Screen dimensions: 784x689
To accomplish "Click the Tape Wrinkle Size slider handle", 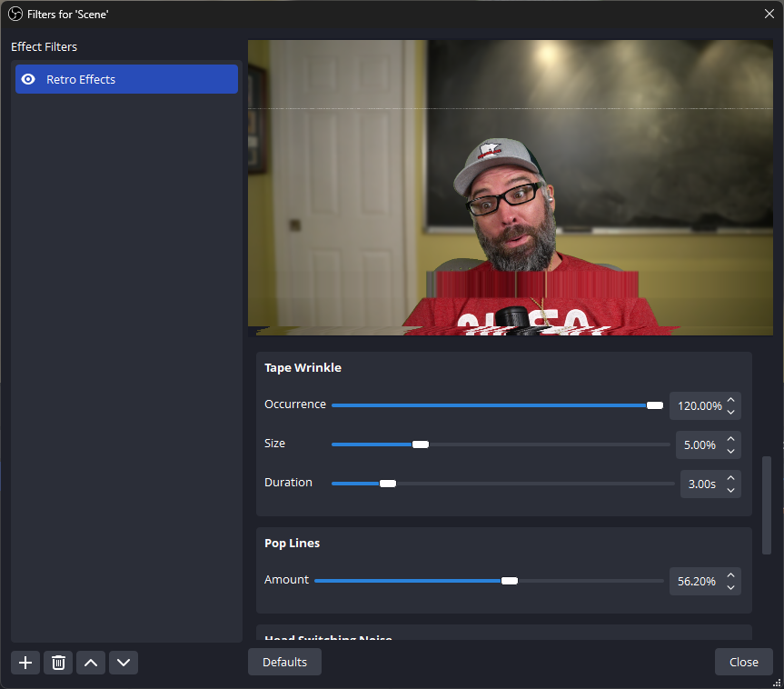I will [420, 444].
